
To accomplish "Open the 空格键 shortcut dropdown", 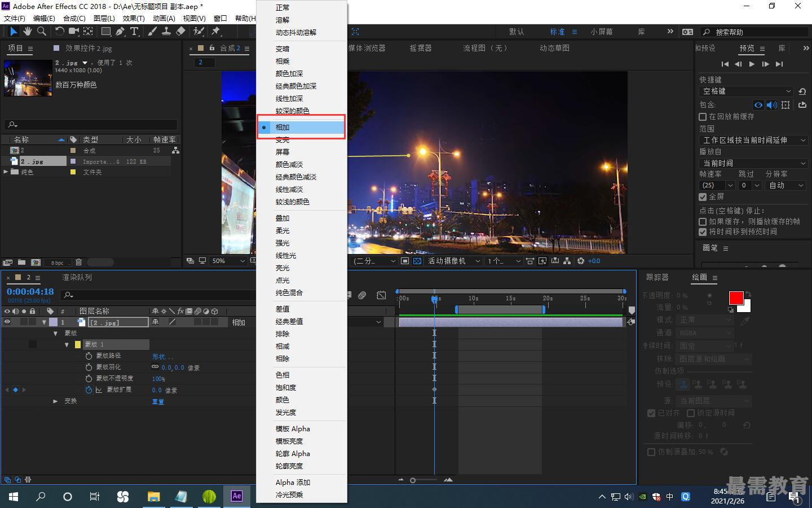I will 747,91.
